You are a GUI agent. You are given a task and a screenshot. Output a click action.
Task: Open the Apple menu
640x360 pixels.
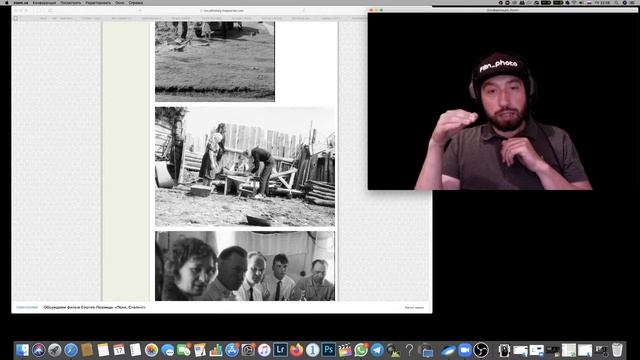[x=6, y=2]
